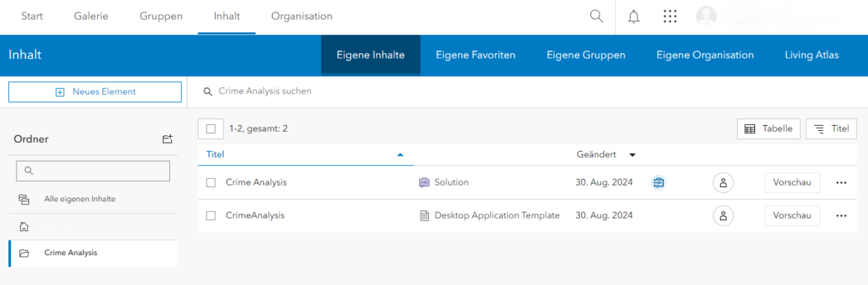Viewport: 868px width, 285px height.
Task: Click the '1-2, gesamt: 2' count text
Action: click(x=258, y=129)
